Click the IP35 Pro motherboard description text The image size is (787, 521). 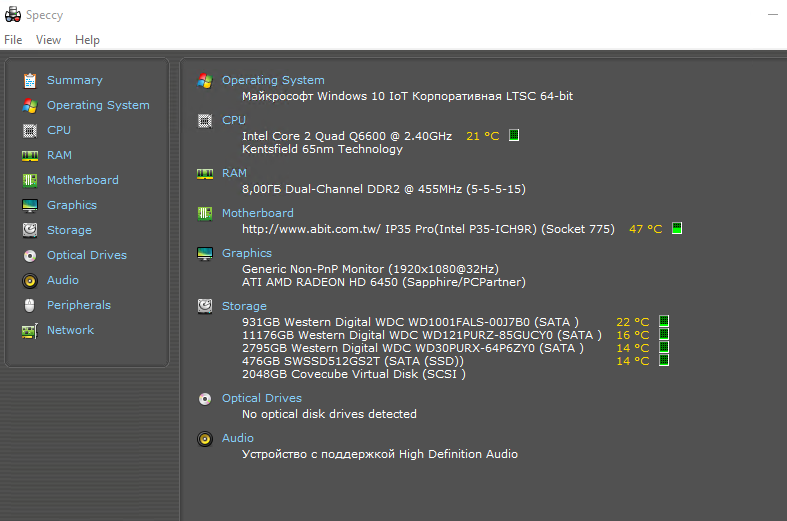coord(428,229)
